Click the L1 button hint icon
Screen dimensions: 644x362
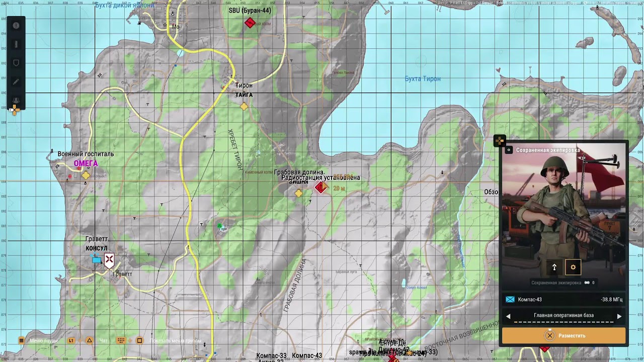click(x=71, y=340)
